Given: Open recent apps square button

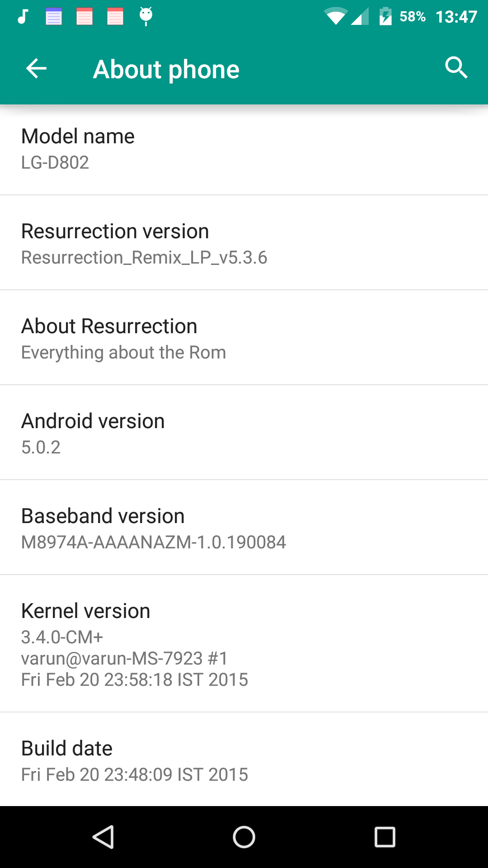Looking at the screenshot, I should (385, 837).
